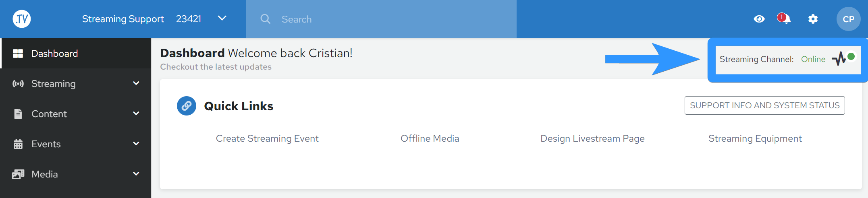Click the .TV logo icon
Image resolution: width=868 pixels, height=198 pixels.
pyautogui.click(x=22, y=19)
